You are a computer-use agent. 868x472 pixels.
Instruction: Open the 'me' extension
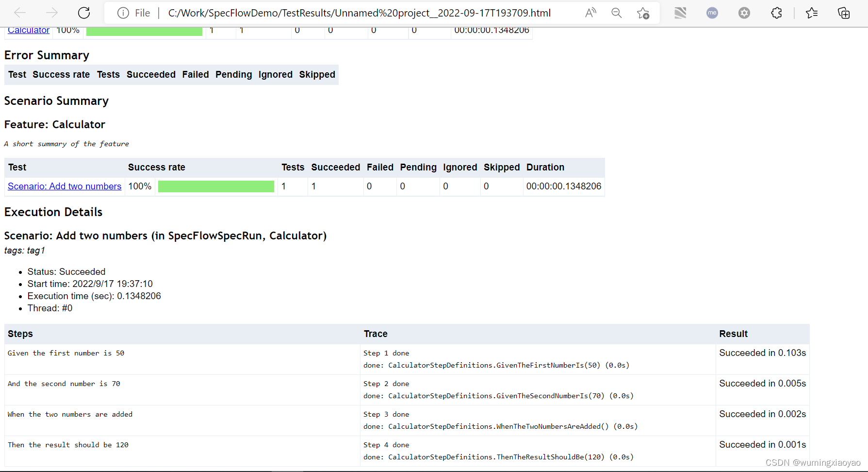[x=712, y=13]
